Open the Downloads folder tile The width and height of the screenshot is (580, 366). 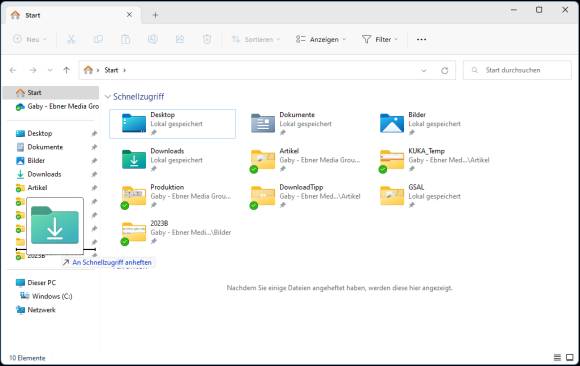172,160
